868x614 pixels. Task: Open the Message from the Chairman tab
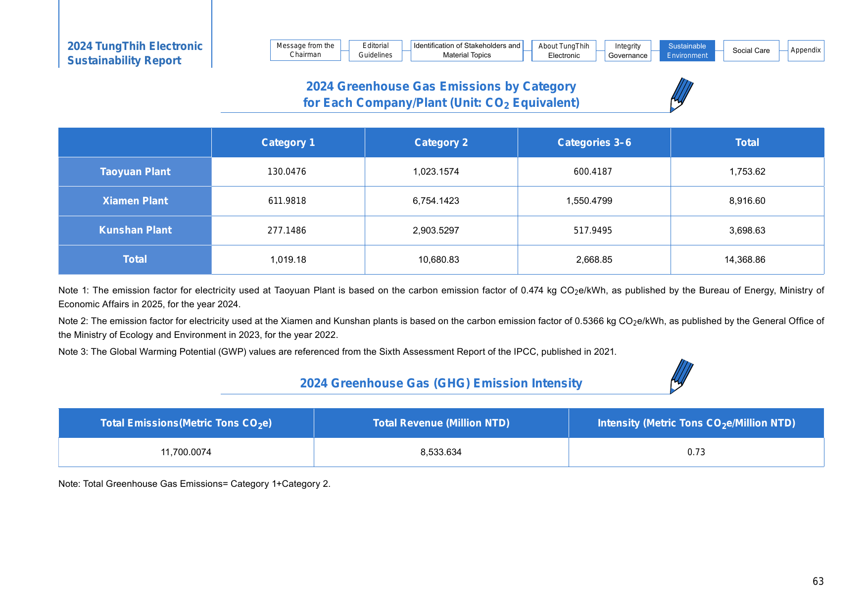(x=305, y=50)
